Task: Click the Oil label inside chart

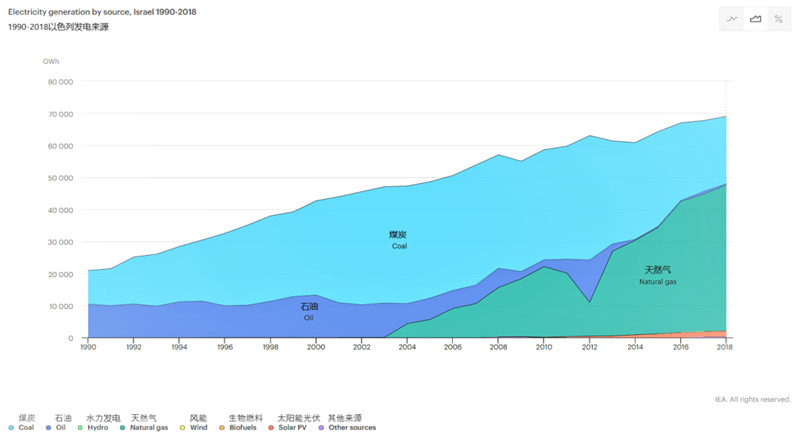Action: pyautogui.click(x=309, y=312)
